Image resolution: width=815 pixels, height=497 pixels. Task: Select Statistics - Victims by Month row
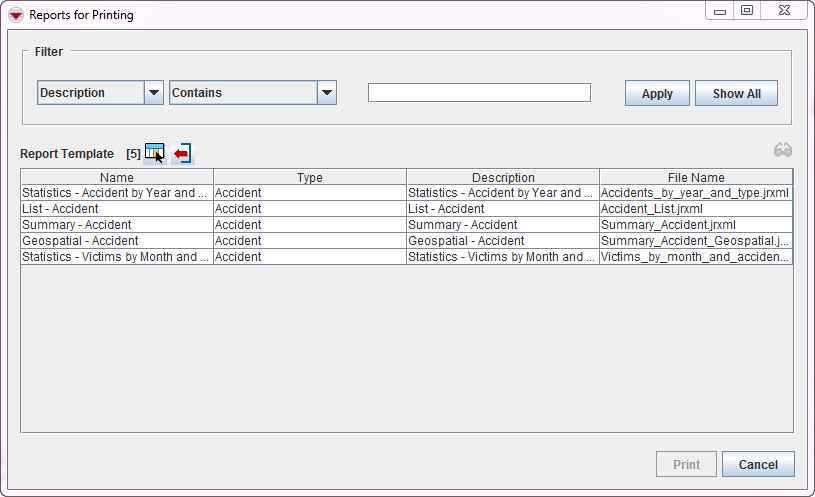click(117, 257)
